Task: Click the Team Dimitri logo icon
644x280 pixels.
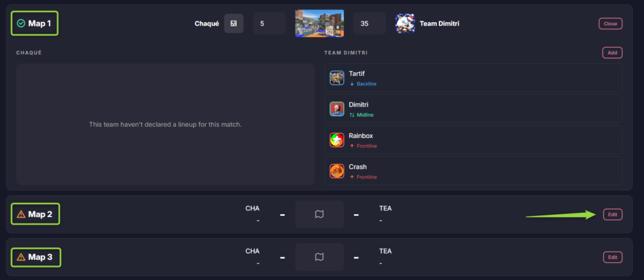Action: click(405, 24)
